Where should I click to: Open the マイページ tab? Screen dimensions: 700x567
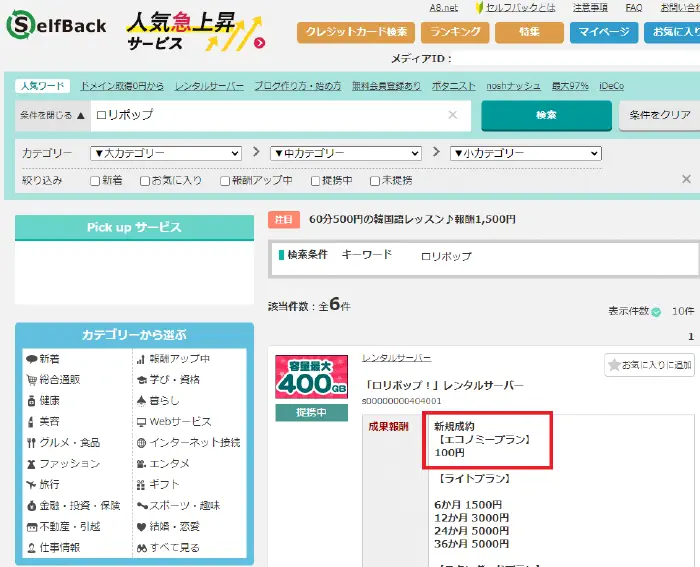(x=604, y=32)
